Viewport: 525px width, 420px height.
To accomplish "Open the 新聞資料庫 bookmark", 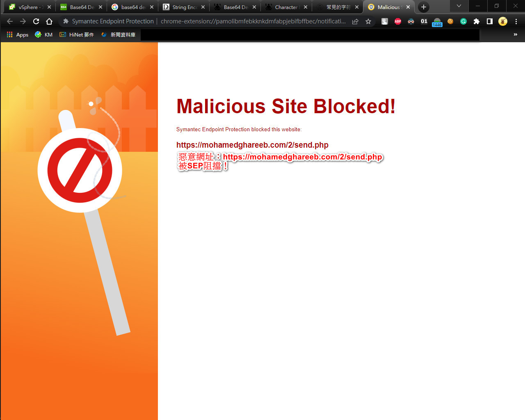I will coord(118,34).
